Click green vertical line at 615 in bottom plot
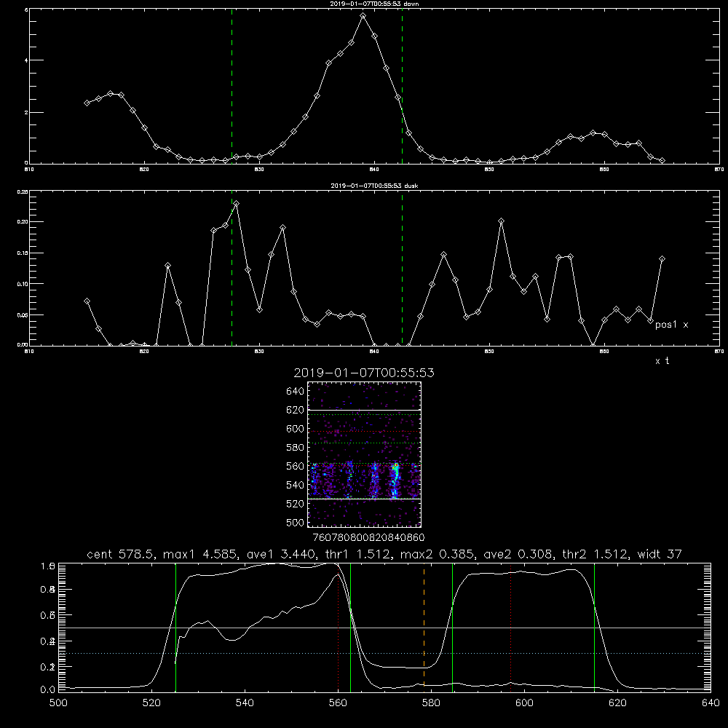Image resolution: width=728 pixels, height=728 pixels. coord(594,628)
